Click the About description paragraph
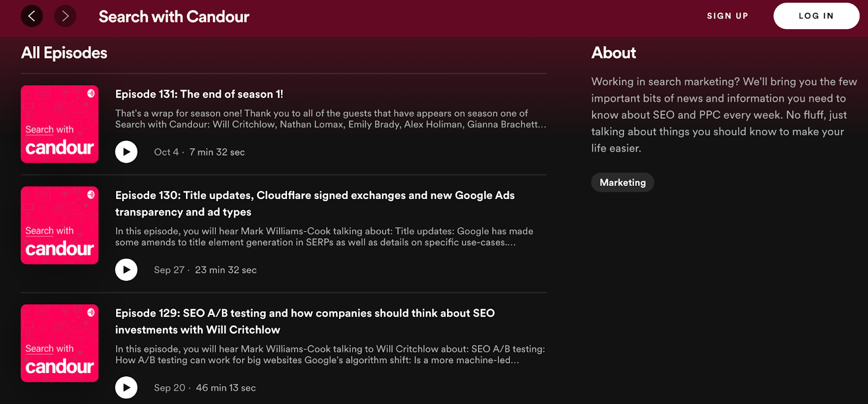 [724, 115]
